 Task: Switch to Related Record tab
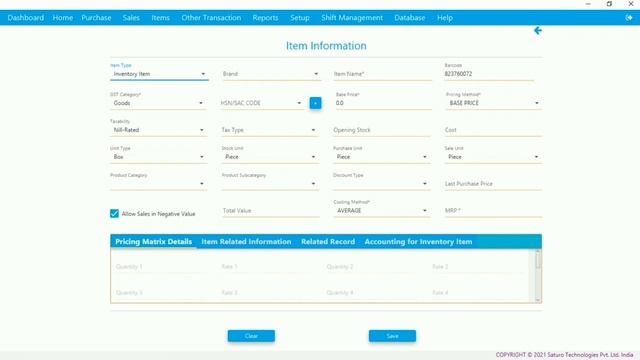(x=328, y=242)
